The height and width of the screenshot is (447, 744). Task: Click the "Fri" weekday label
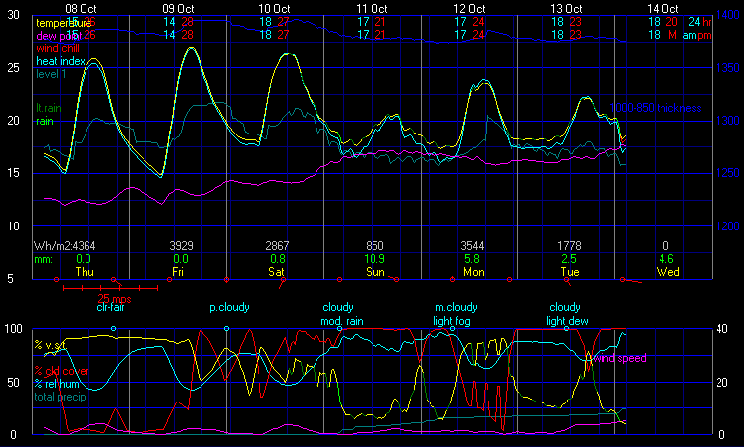coord(178,272)
